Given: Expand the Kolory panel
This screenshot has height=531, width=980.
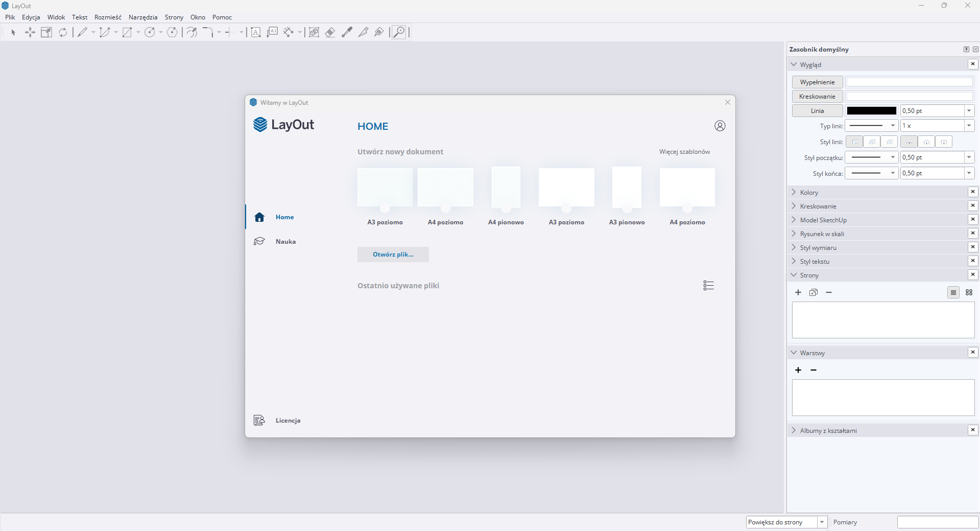Looking at the screenshot, I should point(794,192).
